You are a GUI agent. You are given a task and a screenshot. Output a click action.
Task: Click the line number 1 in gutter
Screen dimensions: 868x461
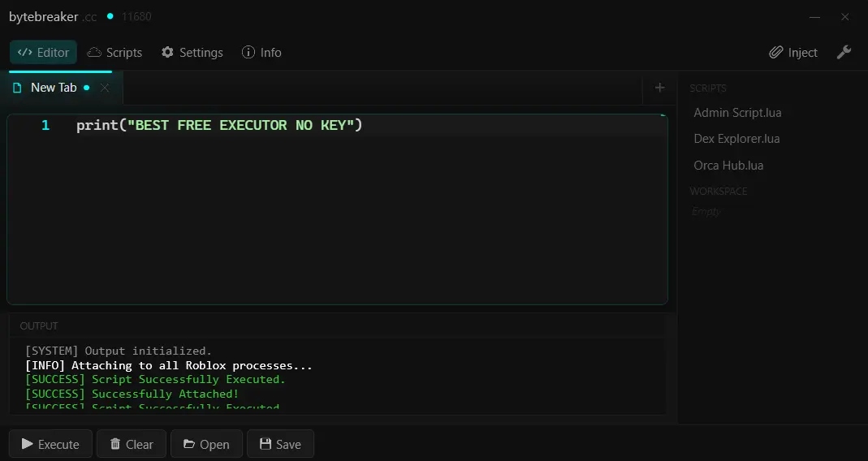(45, 125)
